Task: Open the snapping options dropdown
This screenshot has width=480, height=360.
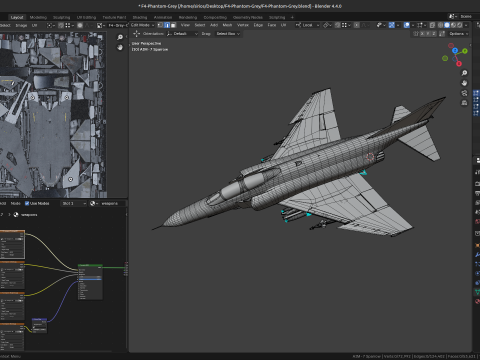Action: pyautogui.click(x=345, y=25)
